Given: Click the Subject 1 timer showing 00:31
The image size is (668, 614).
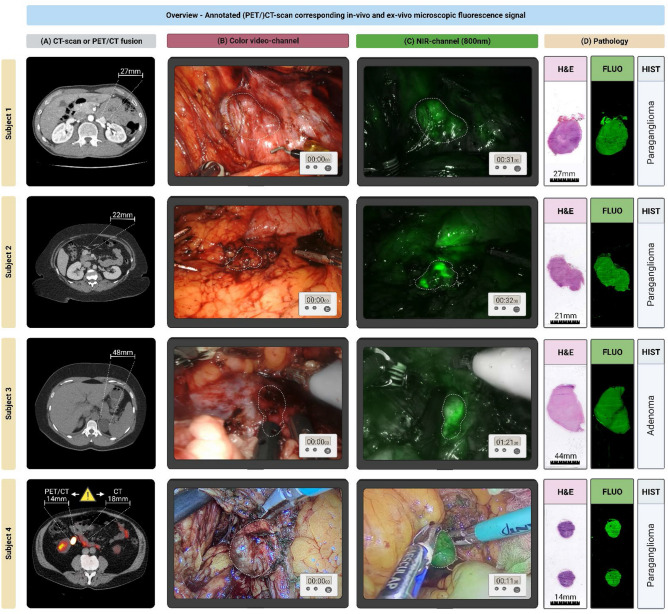Looking at the screenshot, I should 507,163.
